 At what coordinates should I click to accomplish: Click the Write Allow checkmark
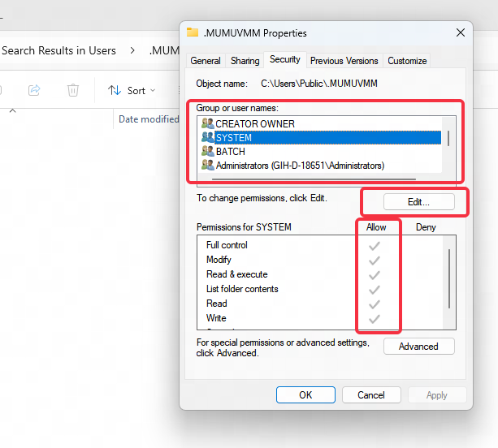click(375, 318)
